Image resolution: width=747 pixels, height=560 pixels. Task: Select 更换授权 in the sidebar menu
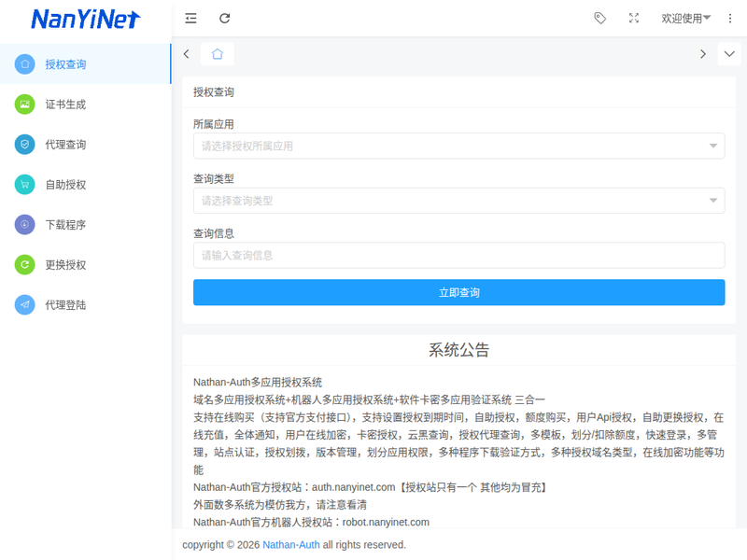[85, 264]
